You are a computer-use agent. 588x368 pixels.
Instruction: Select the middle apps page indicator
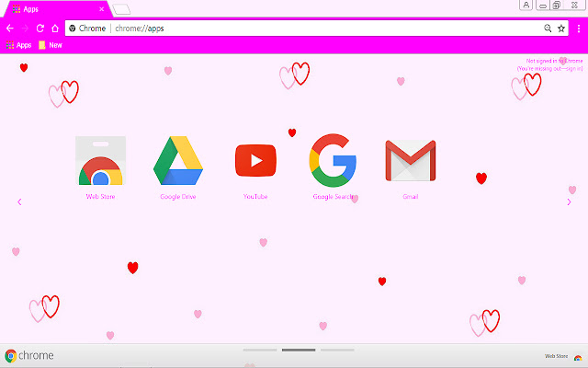(299, 350)
